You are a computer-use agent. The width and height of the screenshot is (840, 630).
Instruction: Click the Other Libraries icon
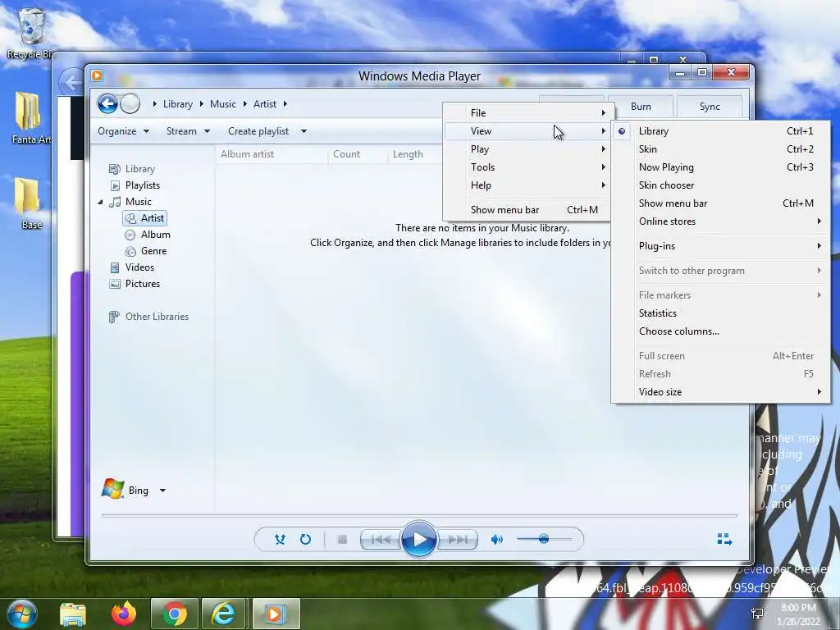click(113, 317)
